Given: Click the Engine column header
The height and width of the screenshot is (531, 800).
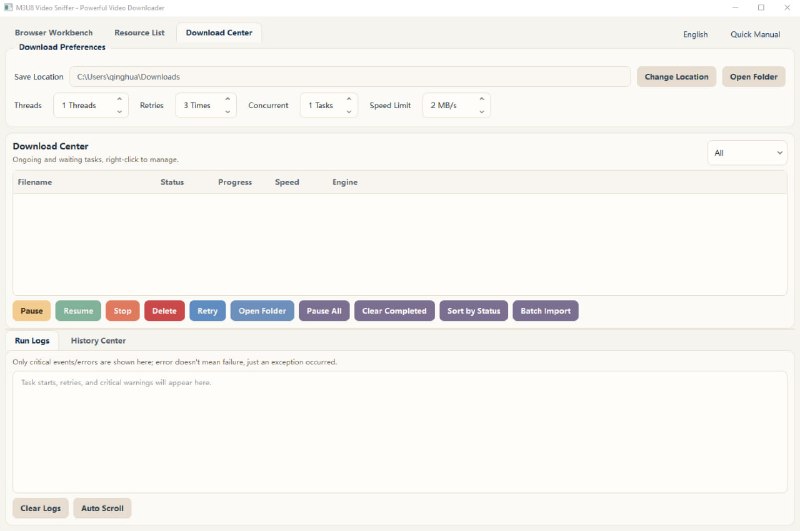Looking at the screenshot, I should [x=345, y=182].
